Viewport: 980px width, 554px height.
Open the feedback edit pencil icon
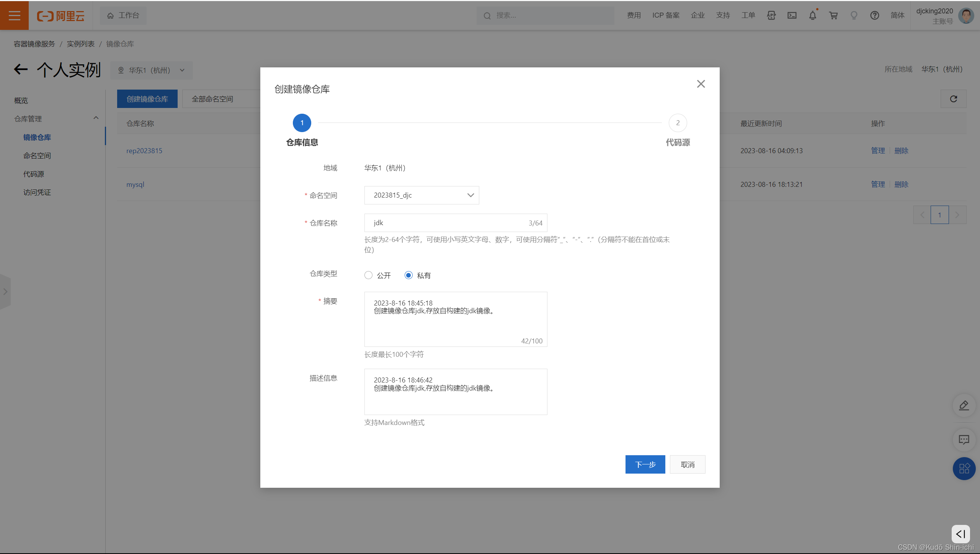point(964,405)
